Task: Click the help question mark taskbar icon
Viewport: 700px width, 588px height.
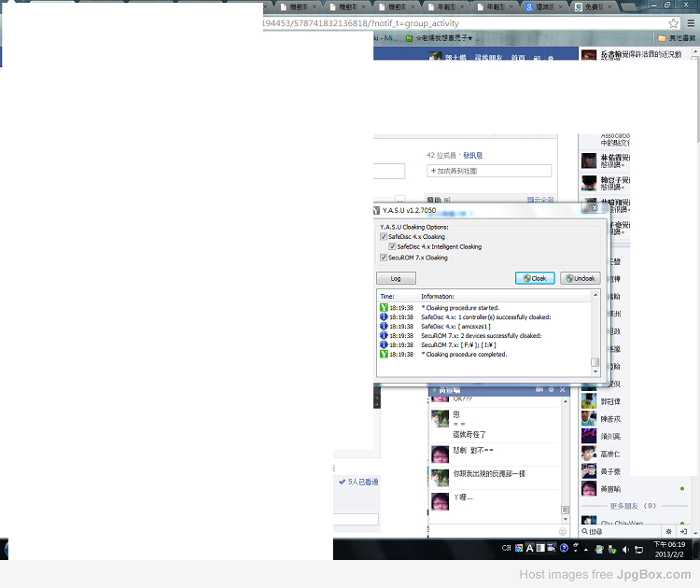Action: [565, 549]
